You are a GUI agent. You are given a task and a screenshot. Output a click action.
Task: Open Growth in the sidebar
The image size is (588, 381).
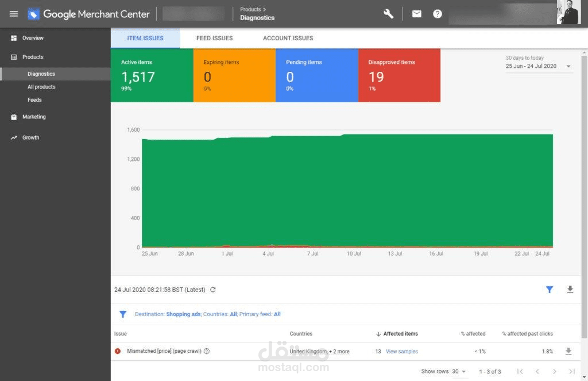(31, 138)
